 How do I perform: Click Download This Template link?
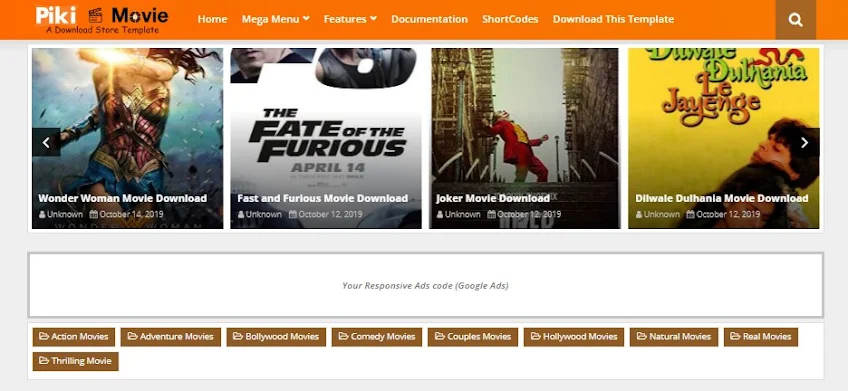(613, 19)
